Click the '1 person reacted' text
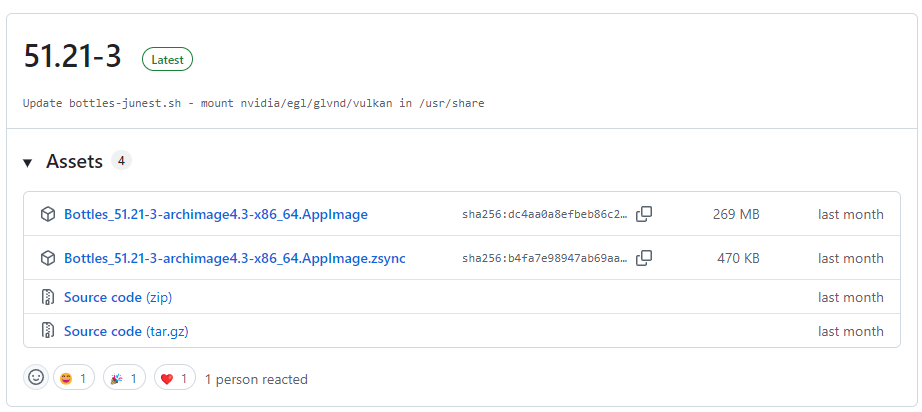The height and width of the screenshot is (412, 922). pyautogui.click(x=256, y=380)
